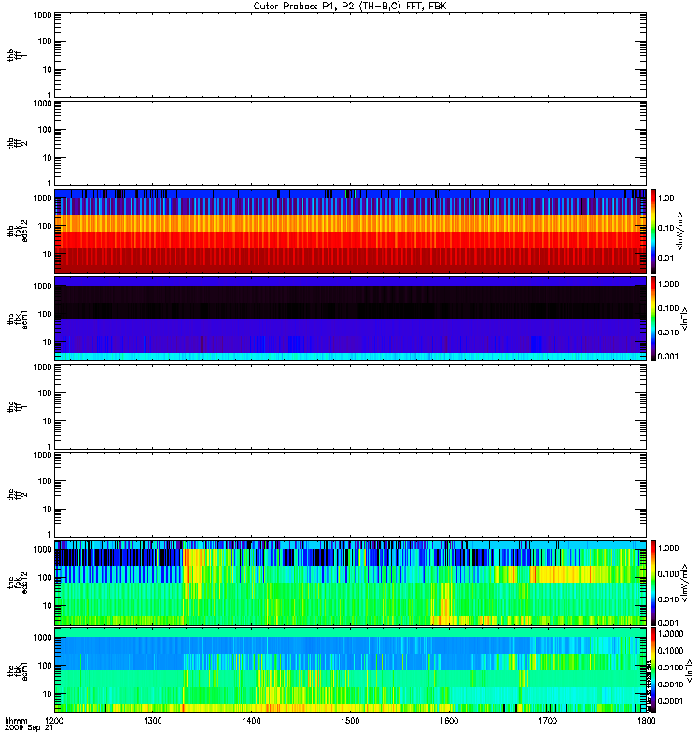700x747 pixels.
Task: Click the '0.10' value on thb edc12 color bar
Action: [x=666, y=228]
